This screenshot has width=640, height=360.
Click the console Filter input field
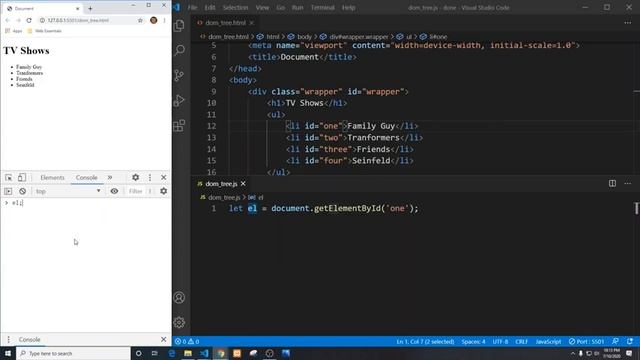point(137,191)
